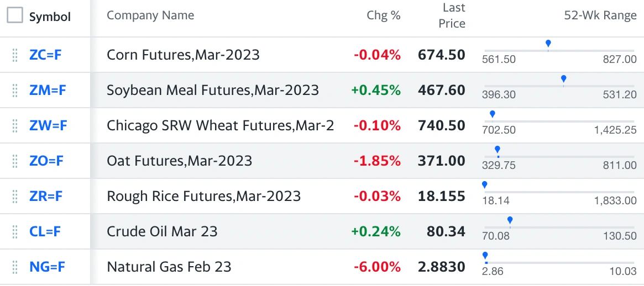Click Soybean Meal 52-week range marker
The height and width of the screenshot is (286, 644).
tap(563, 79)
